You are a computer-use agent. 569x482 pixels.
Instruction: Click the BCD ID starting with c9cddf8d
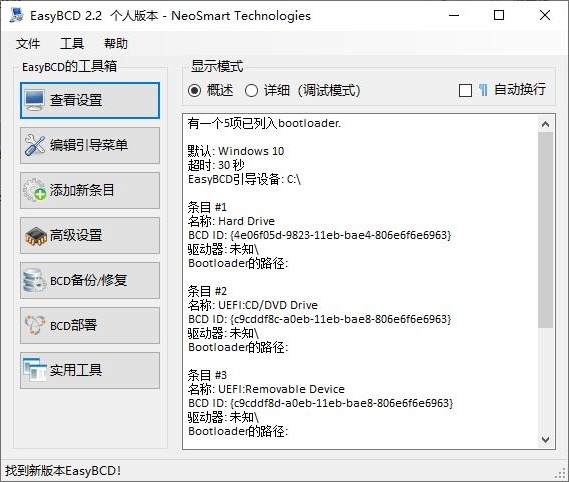point(320,403)
